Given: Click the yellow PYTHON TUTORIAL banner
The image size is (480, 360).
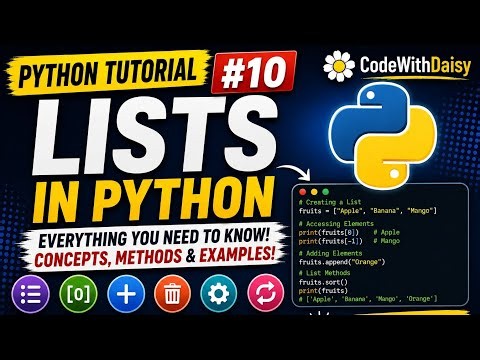Looking at the screenshot, I should pos(108,72).
